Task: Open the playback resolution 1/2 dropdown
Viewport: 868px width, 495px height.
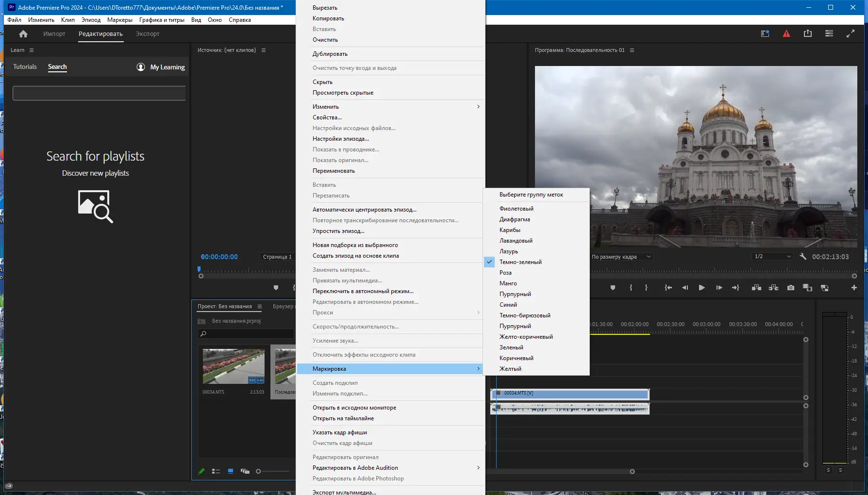Action: pyautogui.click(x=772, y=256)
